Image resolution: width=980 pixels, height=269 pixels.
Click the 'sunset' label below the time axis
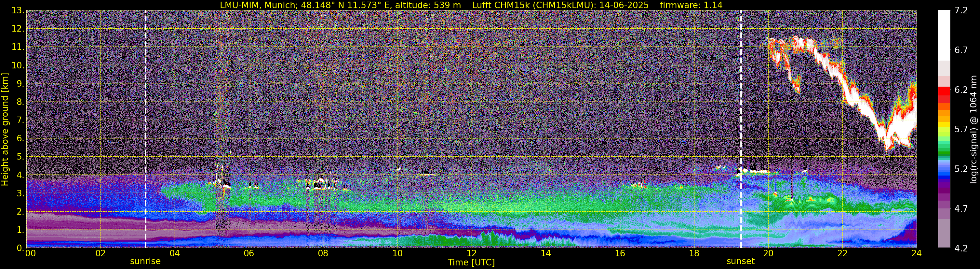[740, 262]
